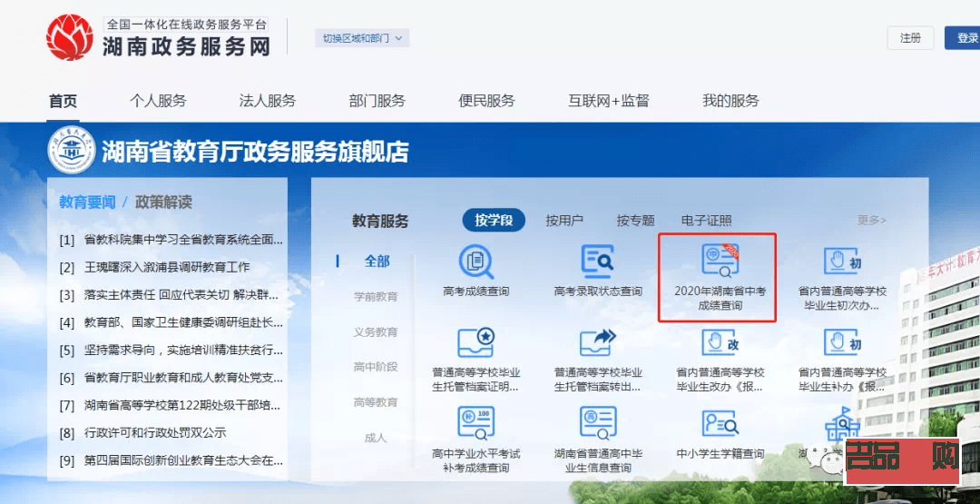This screenshot has width=980, height=504.
Task: Expand the 切换区域和部门 dropdown
Action: pos(362,38)
